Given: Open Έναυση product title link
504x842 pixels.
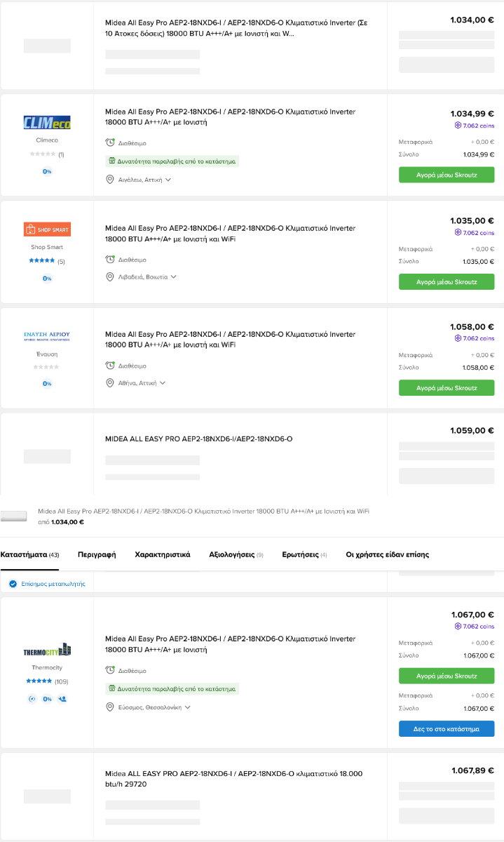Looking at the screenshot, I should pyautogui.click(x=230, y=340).
